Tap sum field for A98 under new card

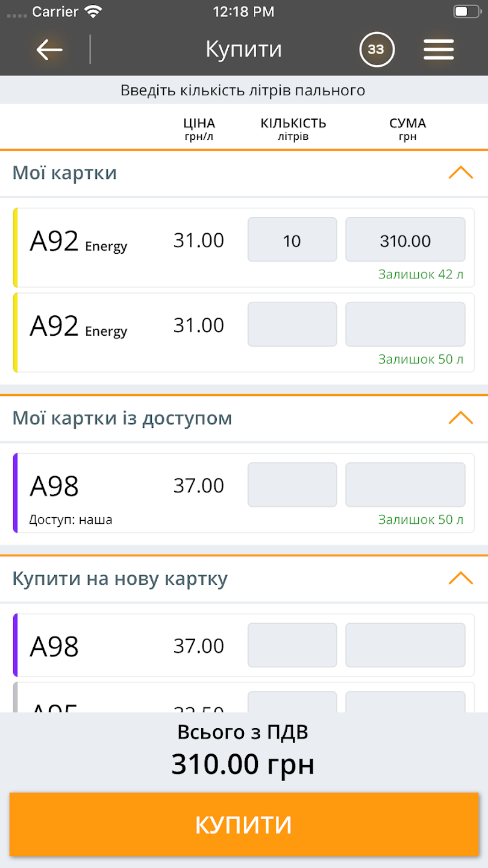click(405, 646)
